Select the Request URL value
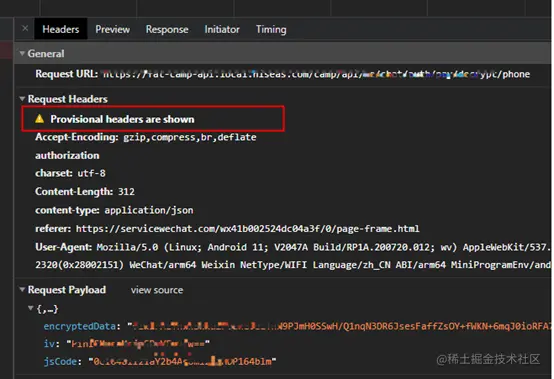 (x=316, y=74)
